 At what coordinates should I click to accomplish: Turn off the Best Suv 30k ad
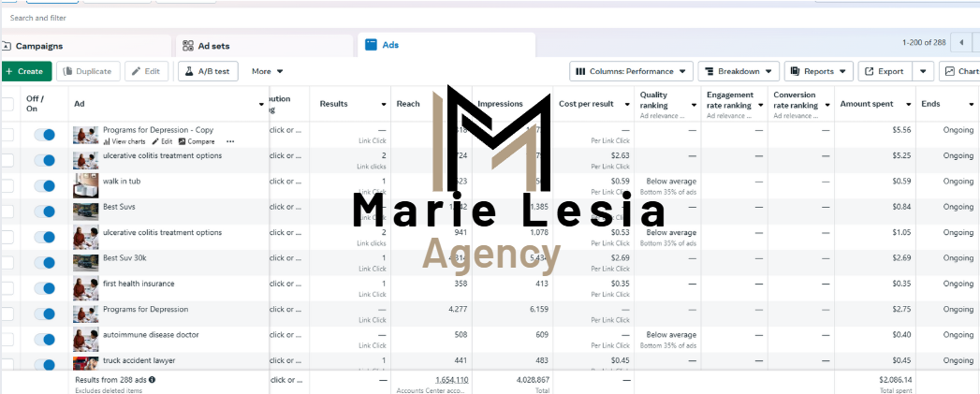click(44, 263)
